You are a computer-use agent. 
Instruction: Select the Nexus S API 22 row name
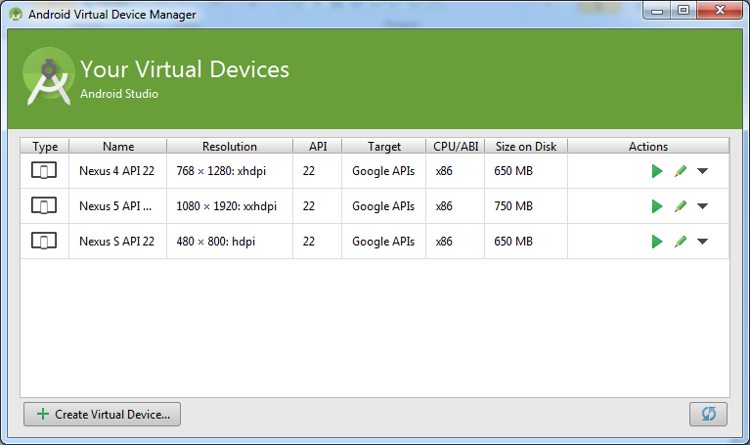115,241
